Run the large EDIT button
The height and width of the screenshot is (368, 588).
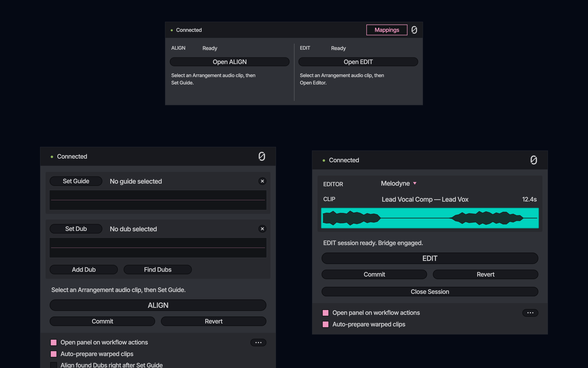[430, 258]
